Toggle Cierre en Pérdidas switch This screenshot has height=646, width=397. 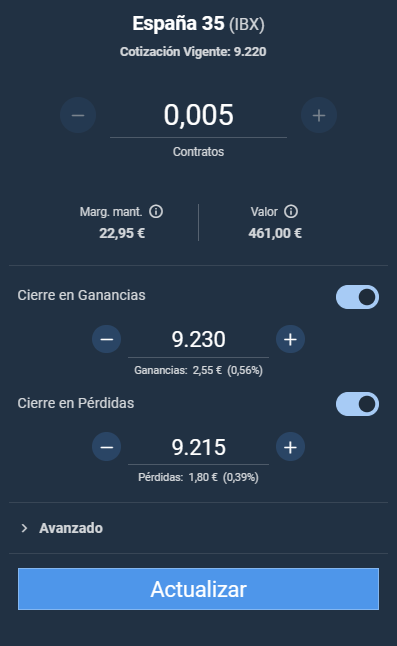[x=357, y=404]
